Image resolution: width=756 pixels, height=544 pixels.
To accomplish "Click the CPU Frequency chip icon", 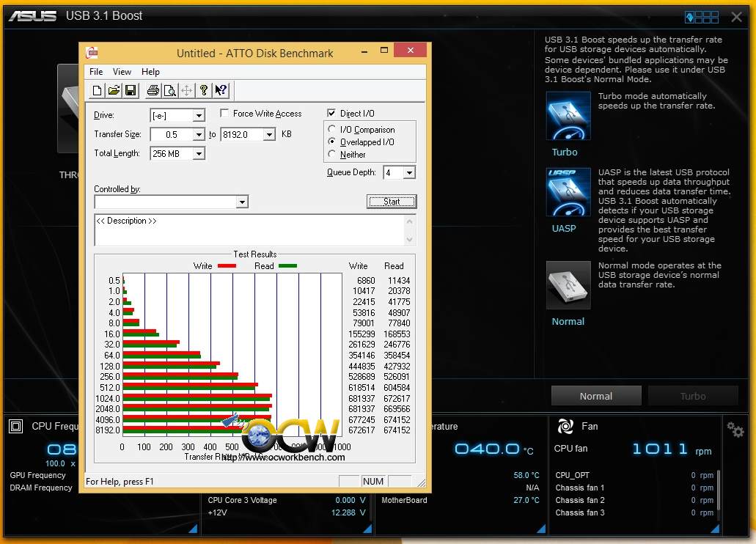I will [16, 426].
